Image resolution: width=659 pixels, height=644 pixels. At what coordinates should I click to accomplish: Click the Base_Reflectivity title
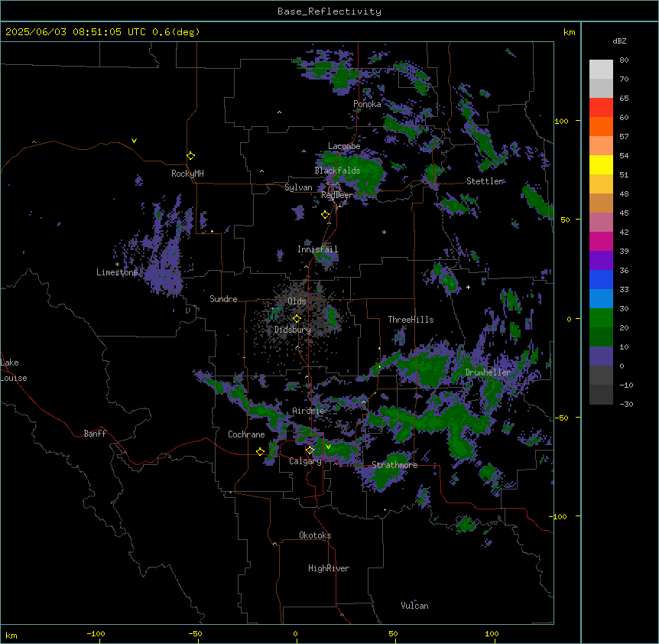tap(329, 11)
